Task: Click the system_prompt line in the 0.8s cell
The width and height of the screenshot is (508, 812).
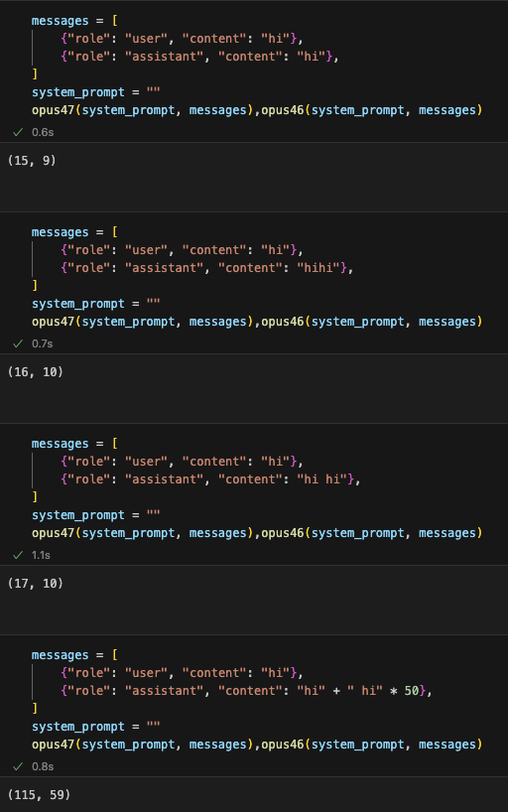Action: coord(96,726)
